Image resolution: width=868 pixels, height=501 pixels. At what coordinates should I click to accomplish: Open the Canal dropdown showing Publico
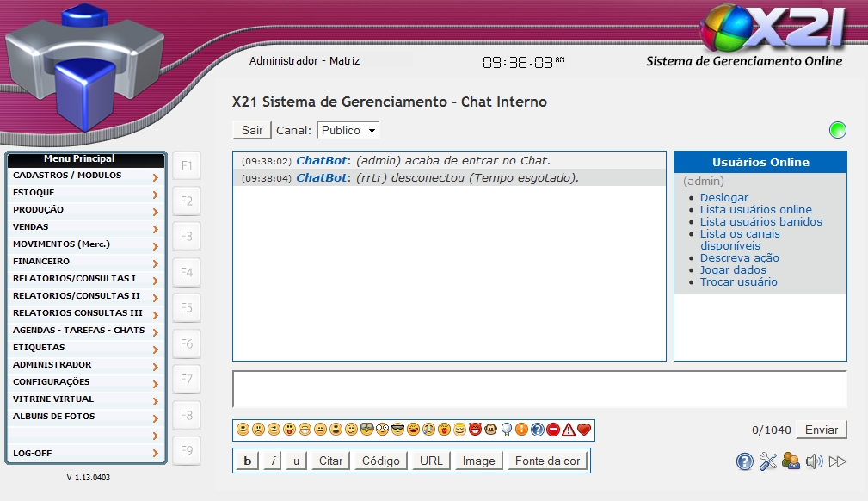pyautogui.click(x=348, y=130)
